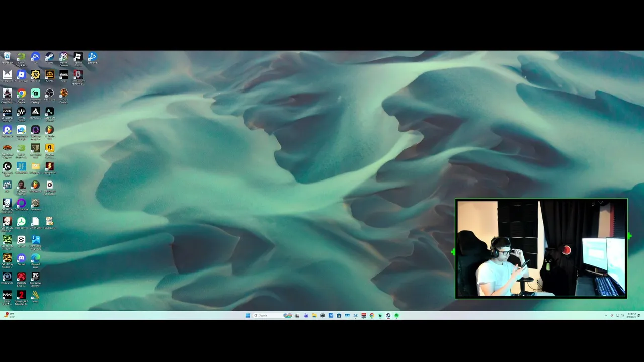644x362 pixels.
Task: Select the DRAGON BALL desktop shortcut
Action: [21, 280]
